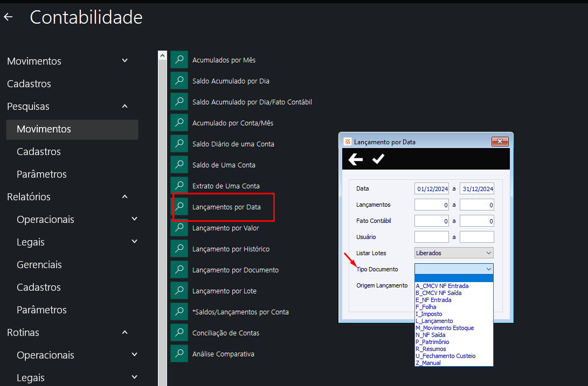
Task: Open the Lançamentos por Data search
Action: point(226,207)
